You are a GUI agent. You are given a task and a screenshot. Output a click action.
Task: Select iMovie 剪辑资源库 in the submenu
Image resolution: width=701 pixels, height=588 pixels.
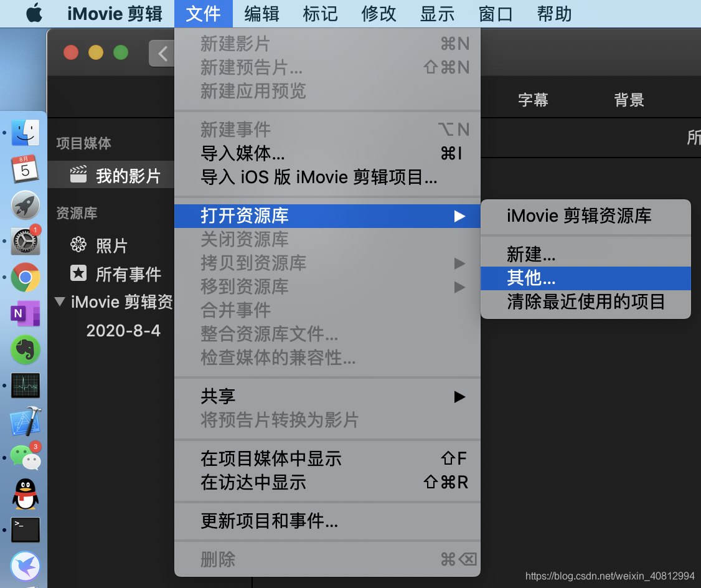(586, 216)
